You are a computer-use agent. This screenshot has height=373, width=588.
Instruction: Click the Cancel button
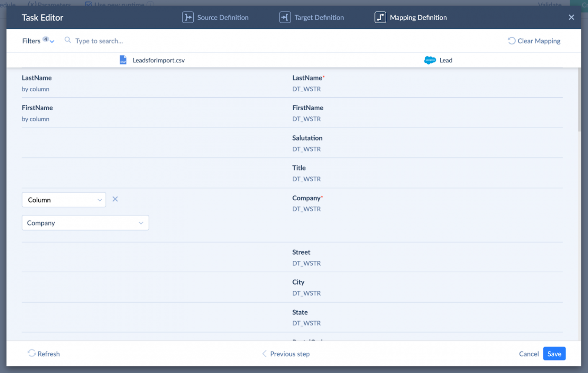tap(529, 354)
